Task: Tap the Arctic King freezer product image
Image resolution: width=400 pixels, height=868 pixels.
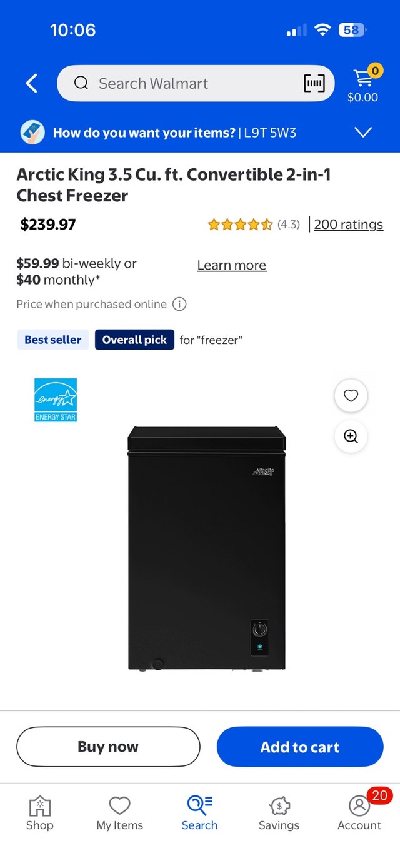Action: tap(207, 548)
